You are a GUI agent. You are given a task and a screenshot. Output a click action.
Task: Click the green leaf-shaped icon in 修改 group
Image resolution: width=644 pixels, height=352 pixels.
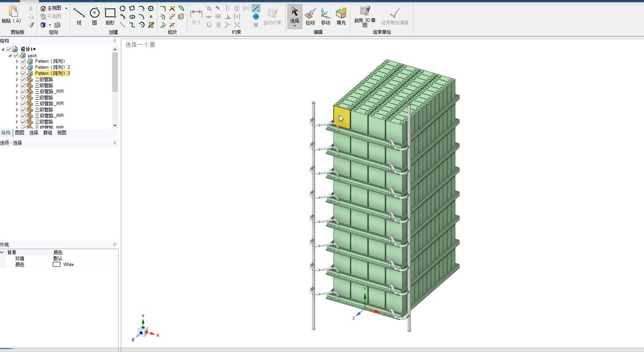[182, 8]
